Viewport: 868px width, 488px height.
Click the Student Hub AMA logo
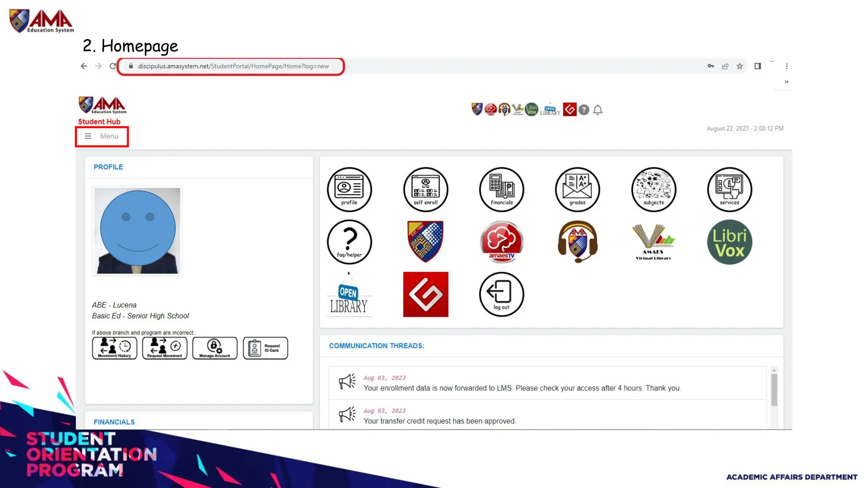[102, 105]
